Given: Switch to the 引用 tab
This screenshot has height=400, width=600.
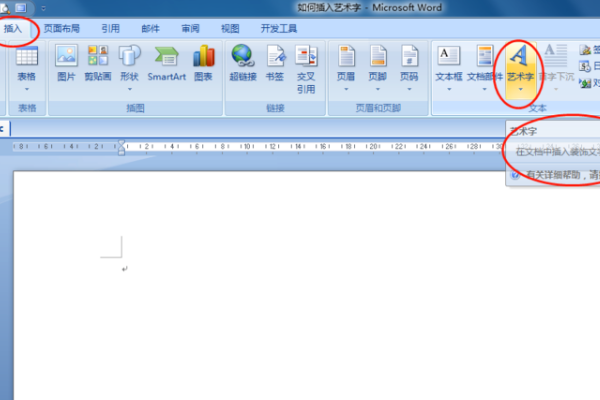Looking at the screenshot, I should (x=110, y=29).
